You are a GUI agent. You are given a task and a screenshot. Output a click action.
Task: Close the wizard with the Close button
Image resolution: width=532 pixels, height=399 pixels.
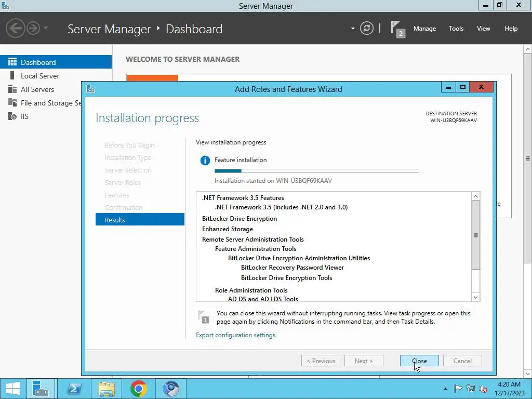pos(419,361)
